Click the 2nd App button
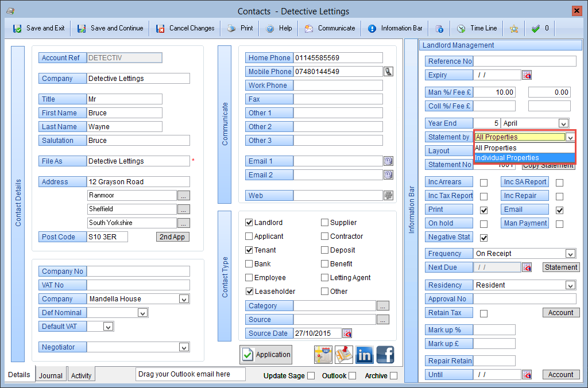588x388 pixels. coord(172,237)
